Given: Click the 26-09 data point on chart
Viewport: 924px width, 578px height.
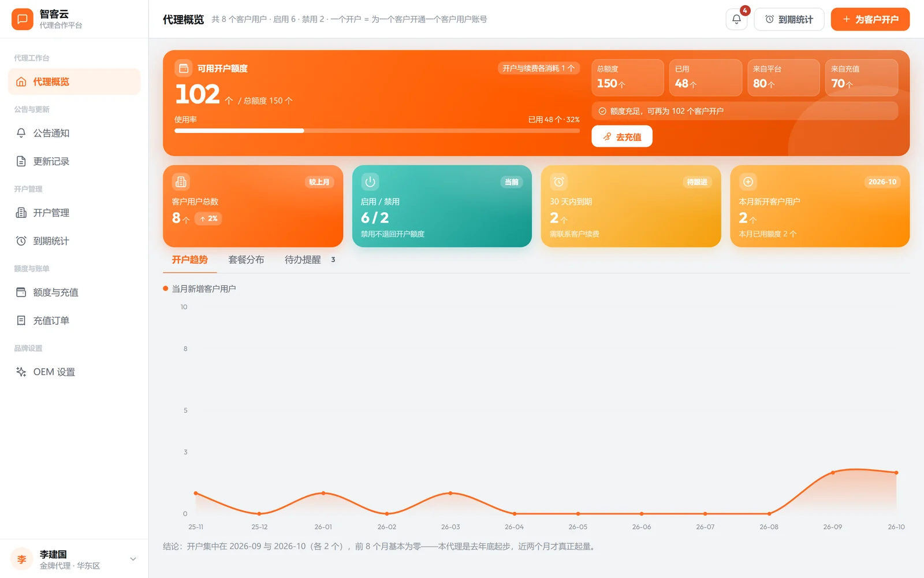Looking at the screenshot, I should click(833, 473).
